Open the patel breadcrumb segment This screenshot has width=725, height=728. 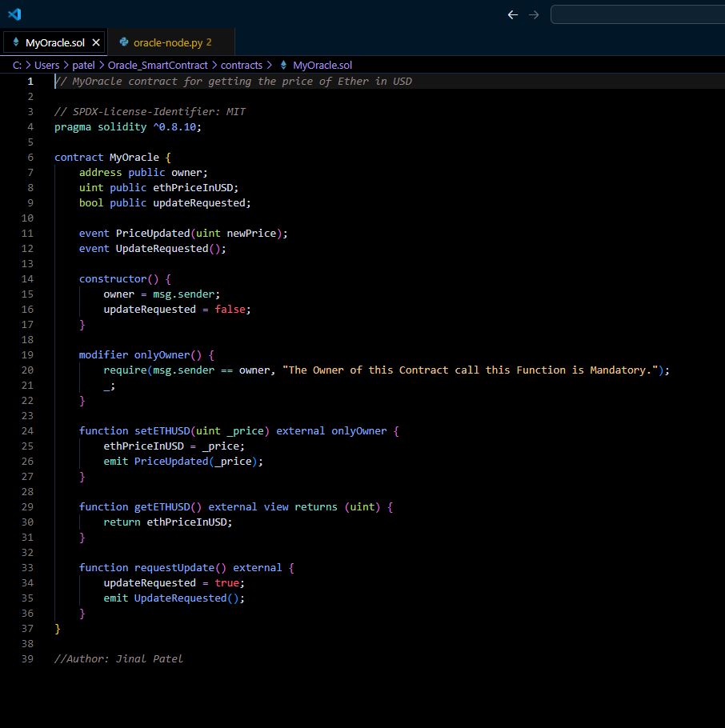click(x=83, y=66)
